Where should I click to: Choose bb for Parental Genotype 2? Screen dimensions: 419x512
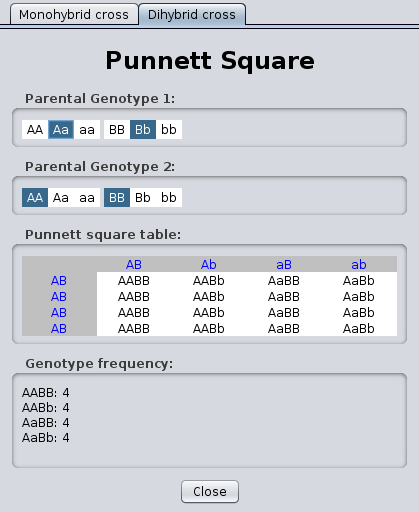(169, 197)
